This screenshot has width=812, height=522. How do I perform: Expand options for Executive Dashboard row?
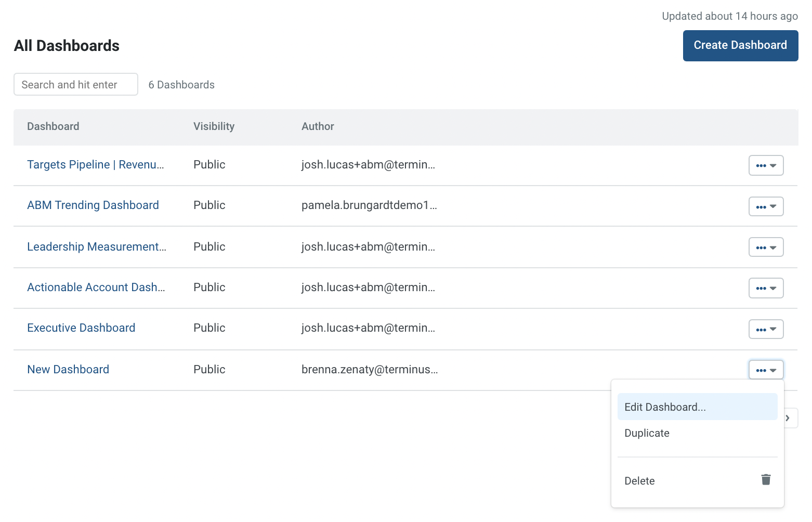(766, 329)
